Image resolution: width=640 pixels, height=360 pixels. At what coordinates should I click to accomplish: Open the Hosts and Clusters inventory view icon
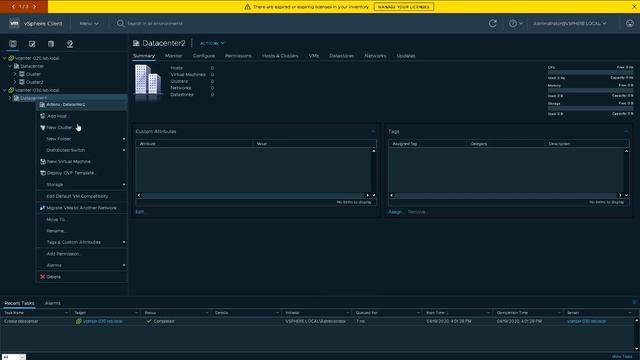click(x=13, y=44)
